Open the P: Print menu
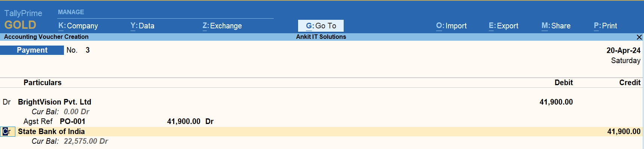 [x=605, y=26]
